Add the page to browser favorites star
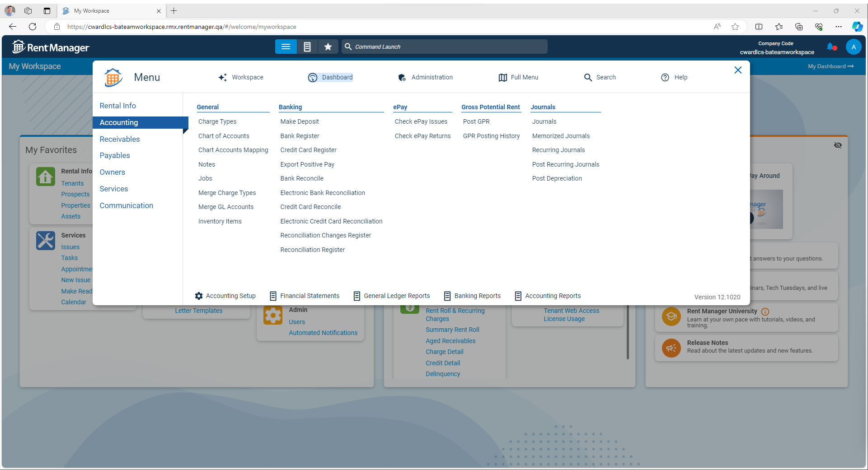The height and width of the screenshot is (470, 868). click(x=735, y=27)
